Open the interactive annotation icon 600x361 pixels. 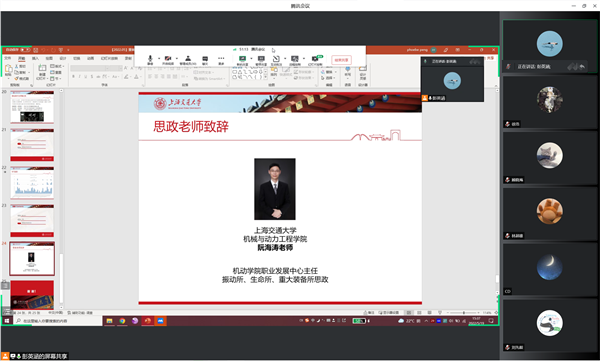pyautogui.click(x=276, y=59)
